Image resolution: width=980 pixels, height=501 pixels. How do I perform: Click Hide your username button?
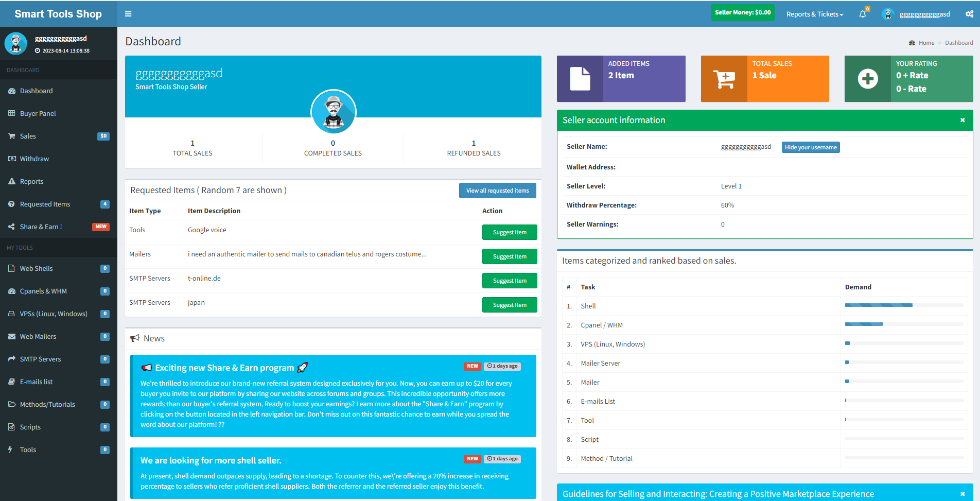811,147
